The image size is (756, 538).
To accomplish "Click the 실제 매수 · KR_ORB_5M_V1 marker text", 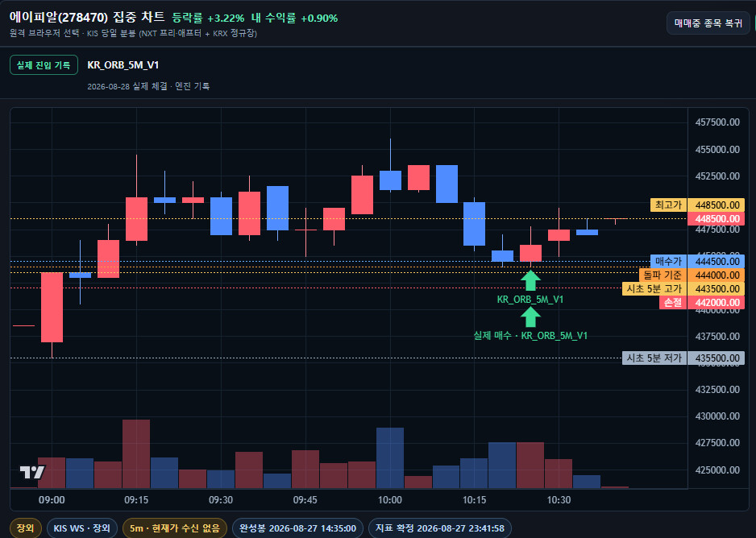I will pos(530,336).
